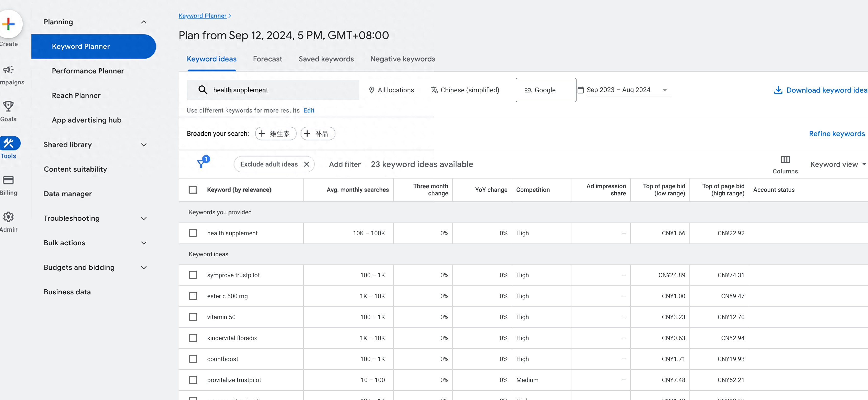868x400 pixels.
Task: Open Content suitability
Action: pos(75,169)
